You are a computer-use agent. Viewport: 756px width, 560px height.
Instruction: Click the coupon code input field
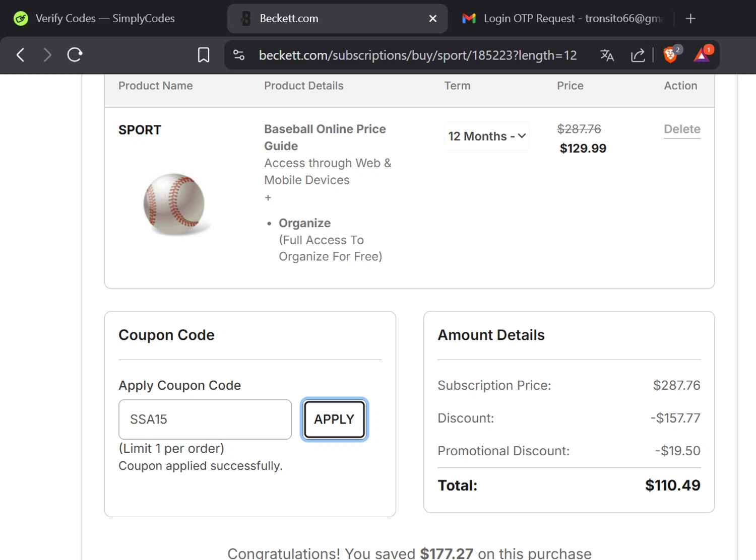pyautogui.click(x=205, y=419)
